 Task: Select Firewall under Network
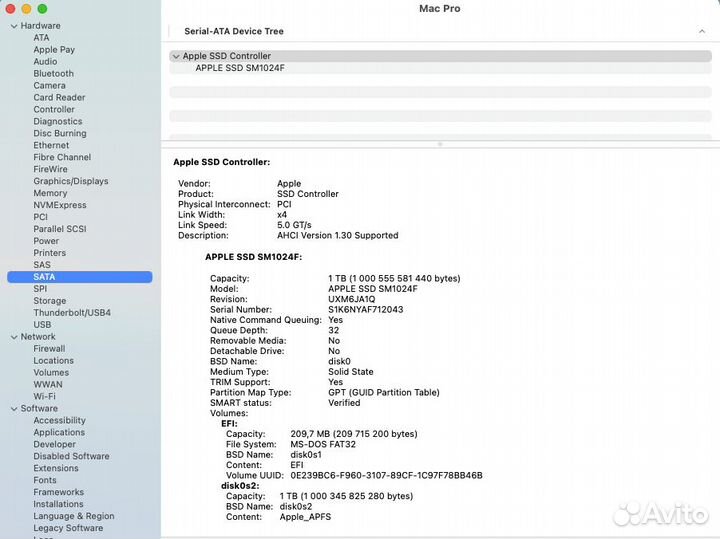coord(49,348)
